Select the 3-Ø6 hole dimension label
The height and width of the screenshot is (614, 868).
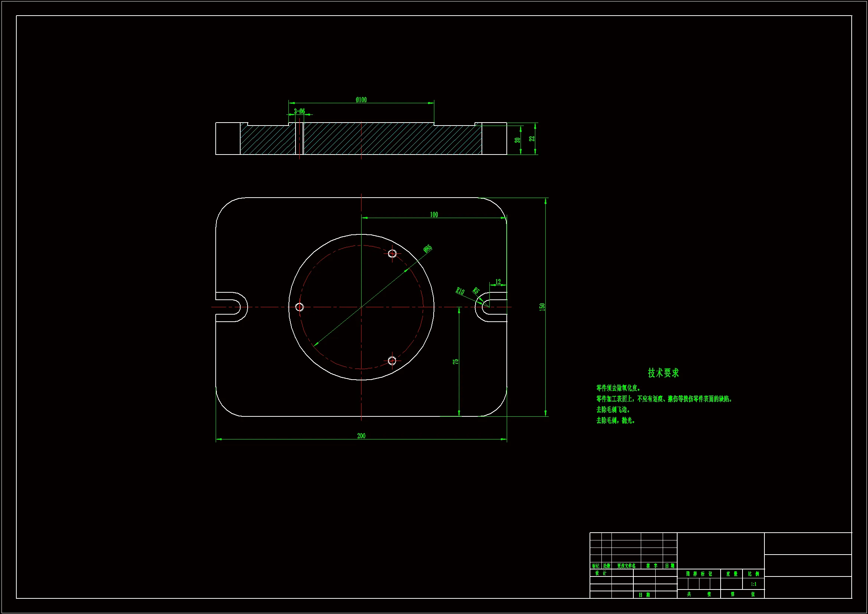click(299, 111)
